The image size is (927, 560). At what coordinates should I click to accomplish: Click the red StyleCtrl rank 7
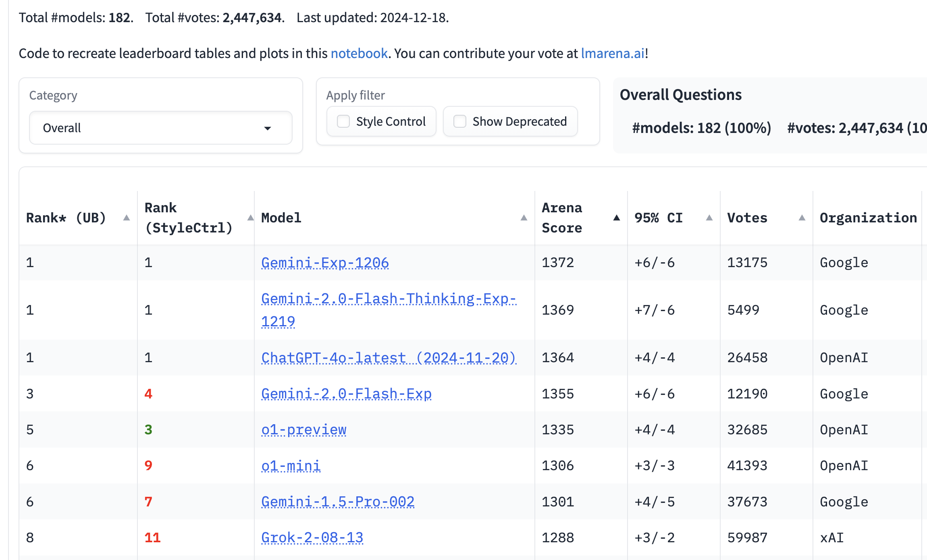tap(148, 502)
